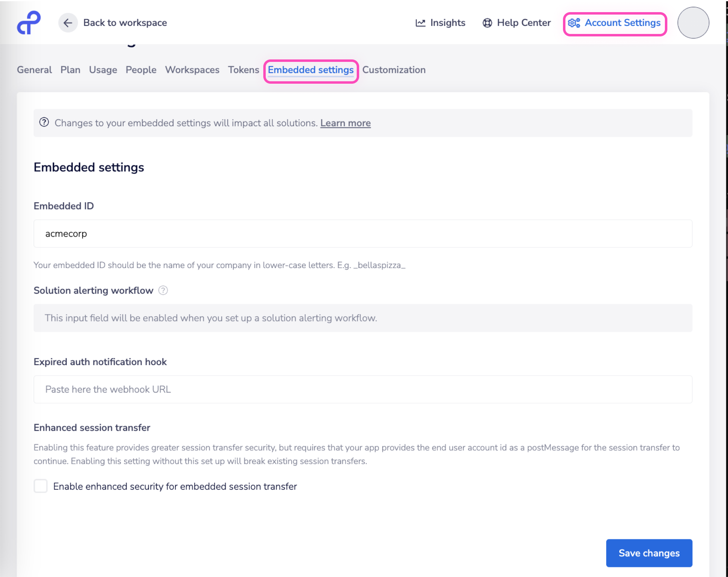The width and height of the screenshot is (728, 577).
Task: Open the Workspaces tab
Action: (x=192, y=70)
